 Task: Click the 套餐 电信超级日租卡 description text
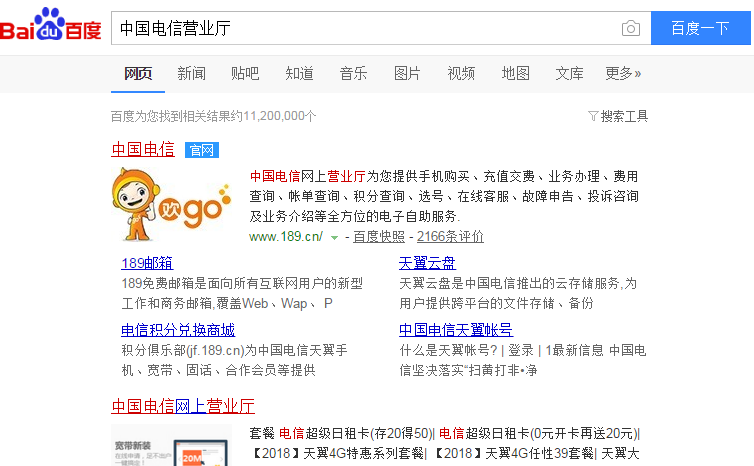[445, 443]
